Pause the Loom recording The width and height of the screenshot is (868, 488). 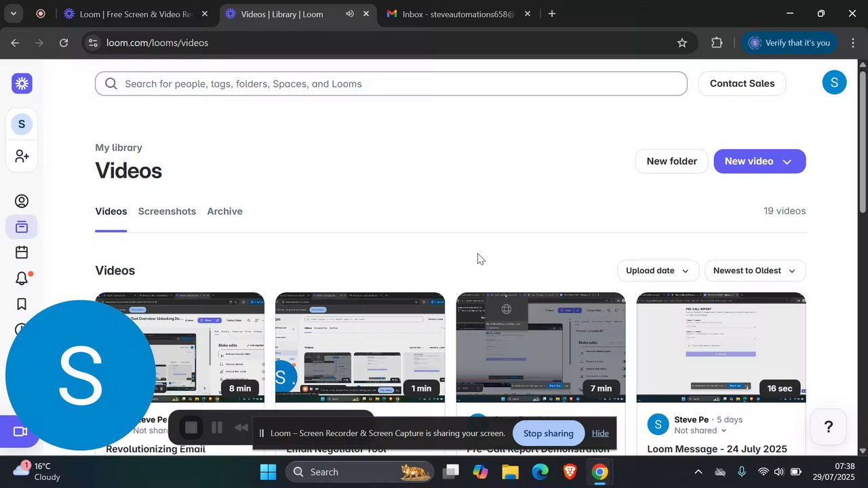pos(217,428)
